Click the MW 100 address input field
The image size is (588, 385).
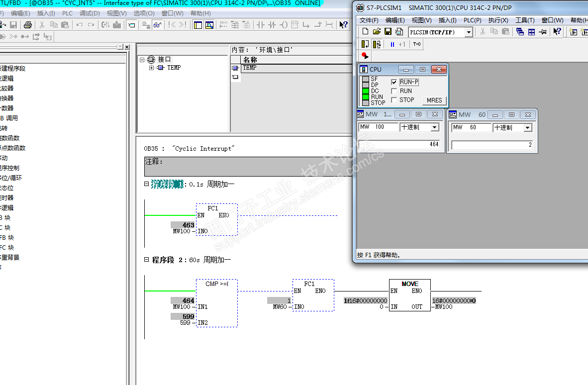pyautogui.click(x=378, y=127)
